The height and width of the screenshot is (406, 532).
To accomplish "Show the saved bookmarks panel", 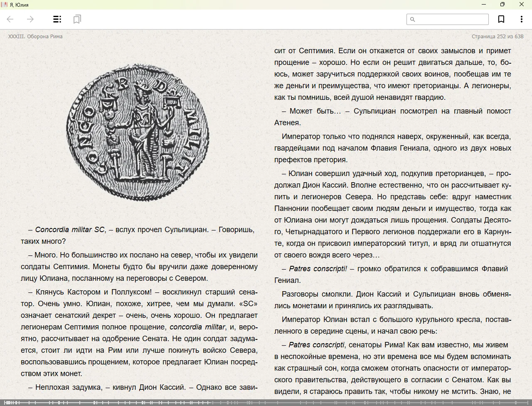I will click(x=77, y=19).
